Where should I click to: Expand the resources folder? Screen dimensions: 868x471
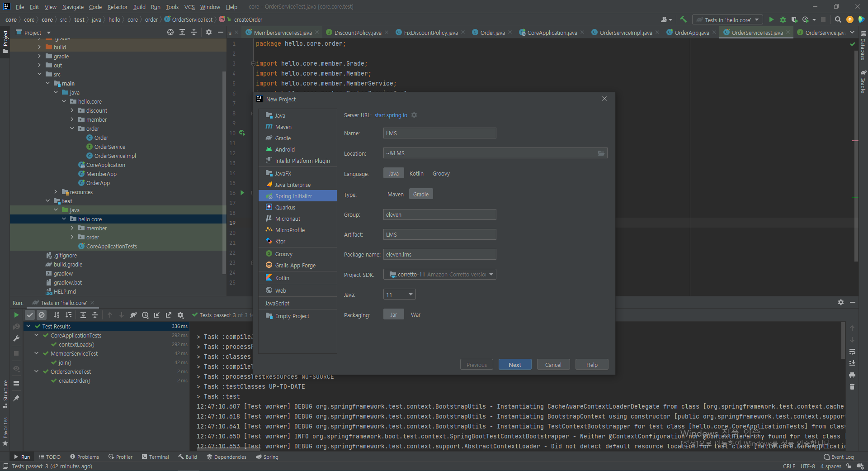(x=56, y=192)
